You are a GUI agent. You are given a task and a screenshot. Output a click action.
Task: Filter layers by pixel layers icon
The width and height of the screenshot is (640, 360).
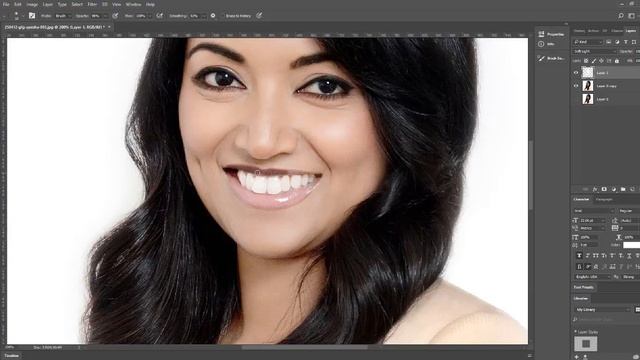609,42
